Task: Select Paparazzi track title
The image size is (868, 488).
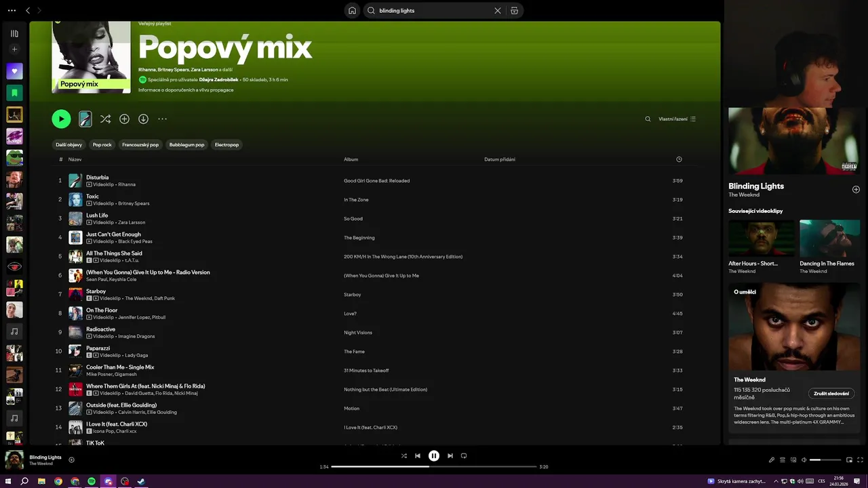Action: click(98, 348)
